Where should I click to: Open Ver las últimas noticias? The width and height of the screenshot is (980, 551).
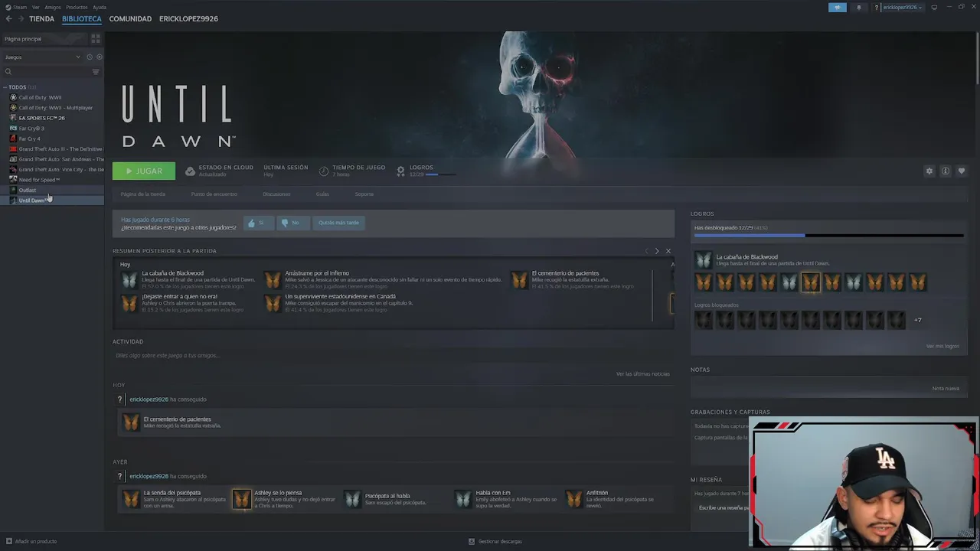pos(643,373)
